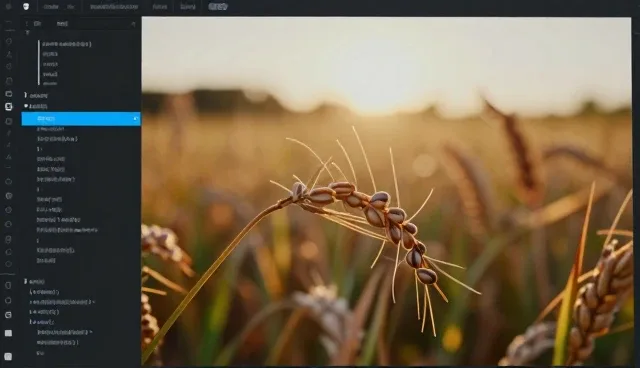This screenshot has width=640, height=368.
Task: Click the G-shaped icon near the sidebar bottom
Action: [x=8, y=315]
